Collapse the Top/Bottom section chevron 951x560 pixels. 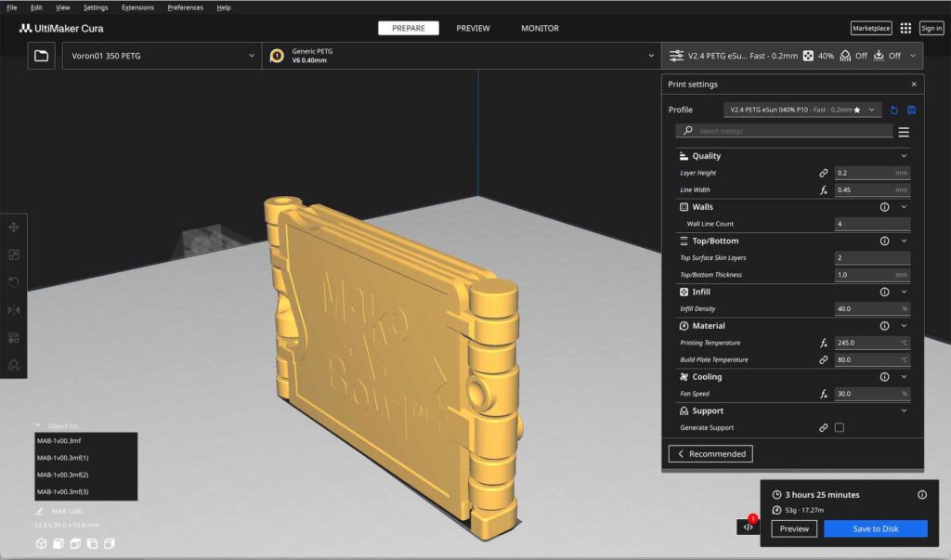[x=904, y=241]
